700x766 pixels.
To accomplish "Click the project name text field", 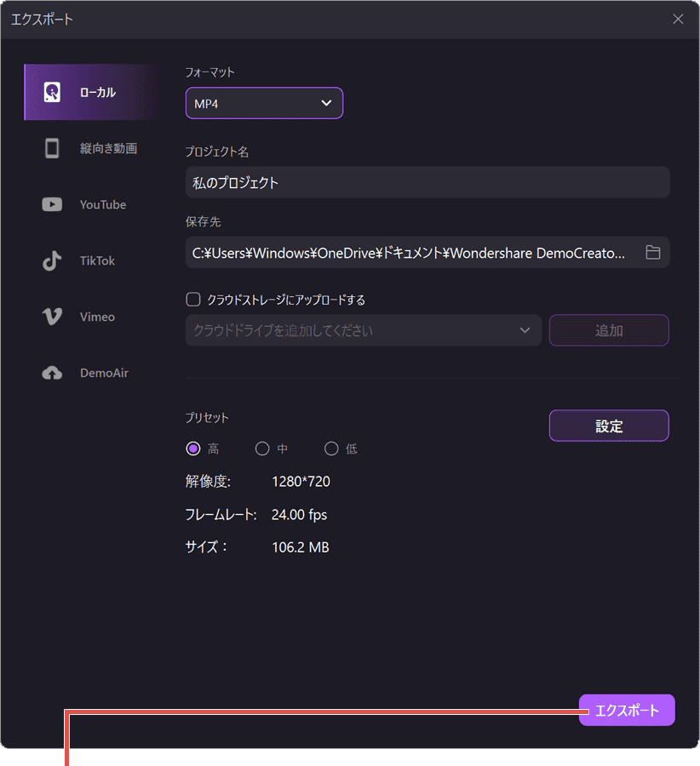I will coord(427,182).
